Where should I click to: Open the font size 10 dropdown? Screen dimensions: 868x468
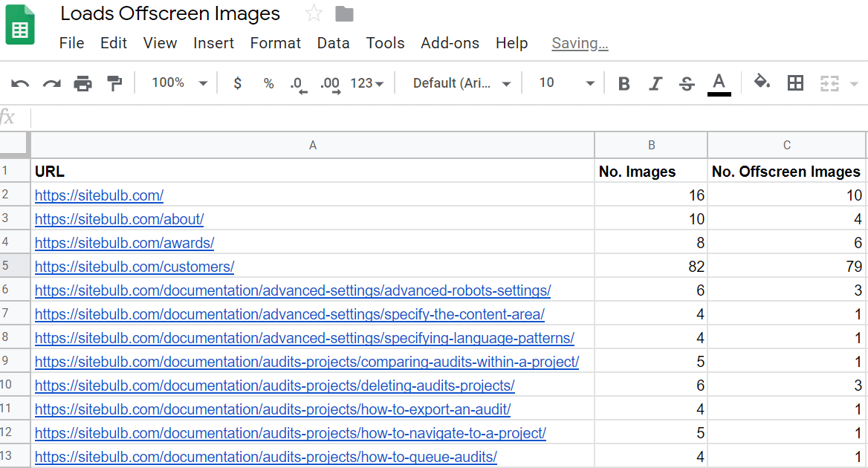coord(566,83)
